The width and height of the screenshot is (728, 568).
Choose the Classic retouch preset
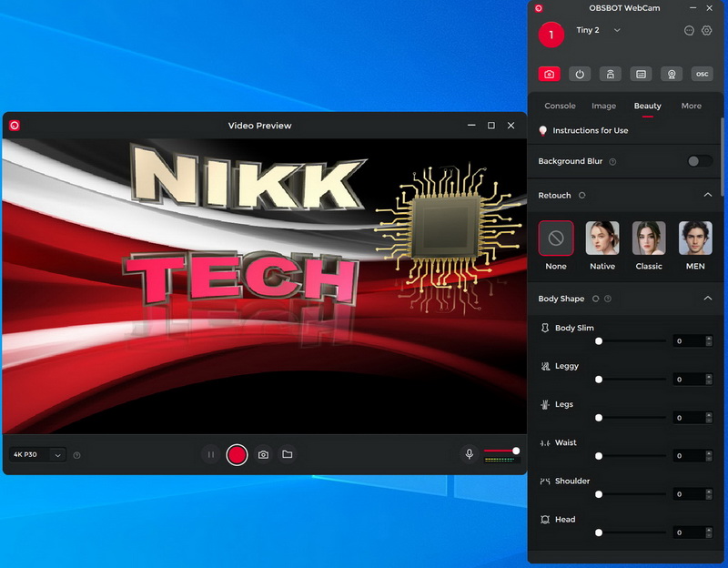tap(649, 238)
